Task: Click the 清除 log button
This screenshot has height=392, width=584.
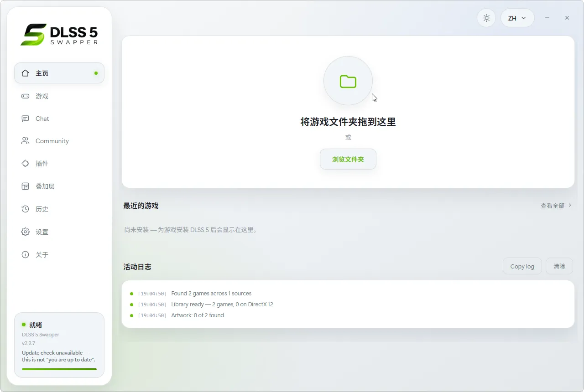Action: (559, 266)
